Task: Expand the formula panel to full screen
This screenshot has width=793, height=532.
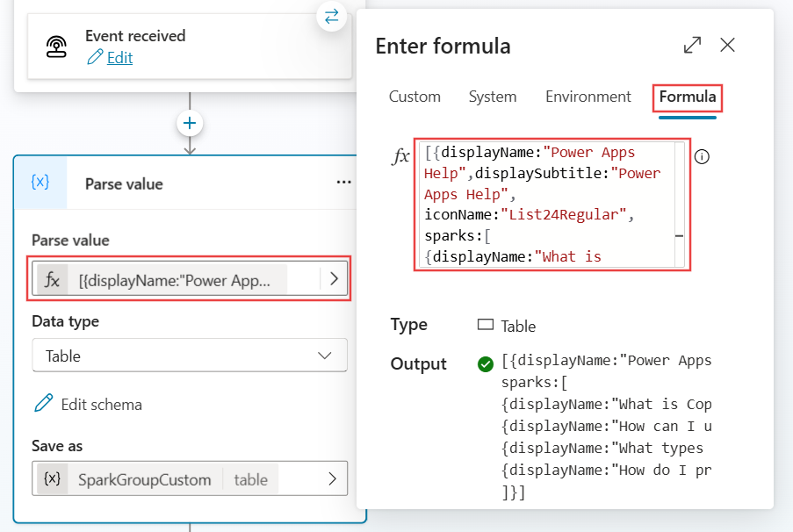Action: click(x=692, y=45)
